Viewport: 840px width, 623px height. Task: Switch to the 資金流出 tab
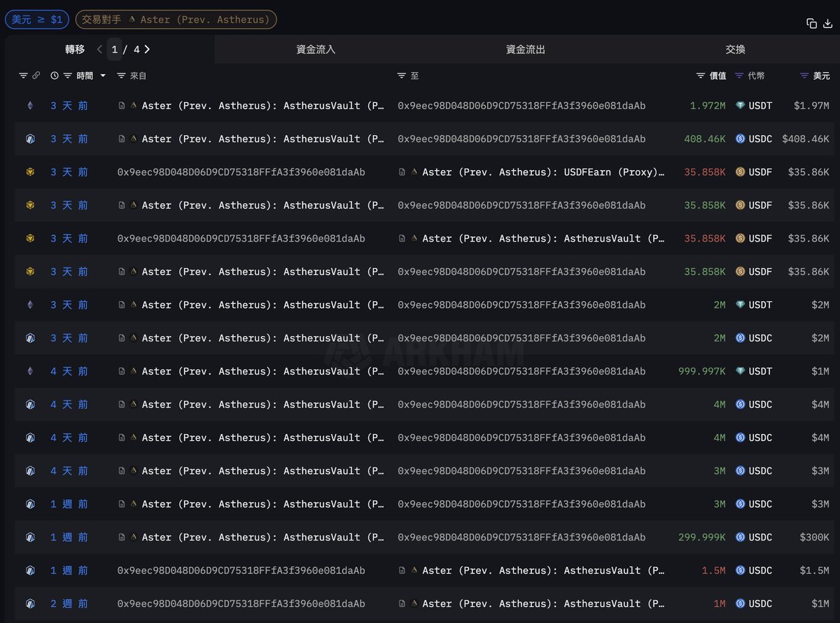tap(526, 50)
